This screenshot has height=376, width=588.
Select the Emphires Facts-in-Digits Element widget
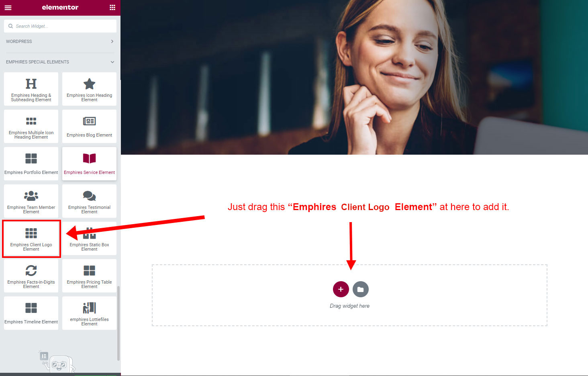pyautogui.click(x=31, y=276)
